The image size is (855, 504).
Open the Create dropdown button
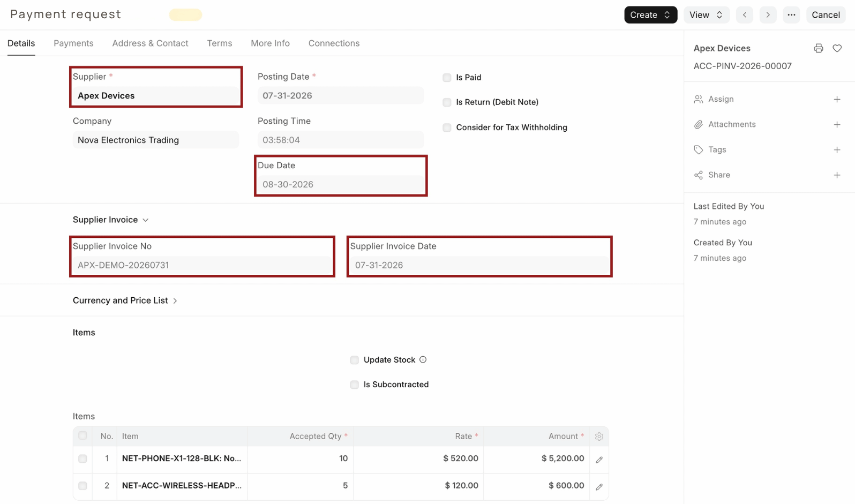[x=650, y=15]
